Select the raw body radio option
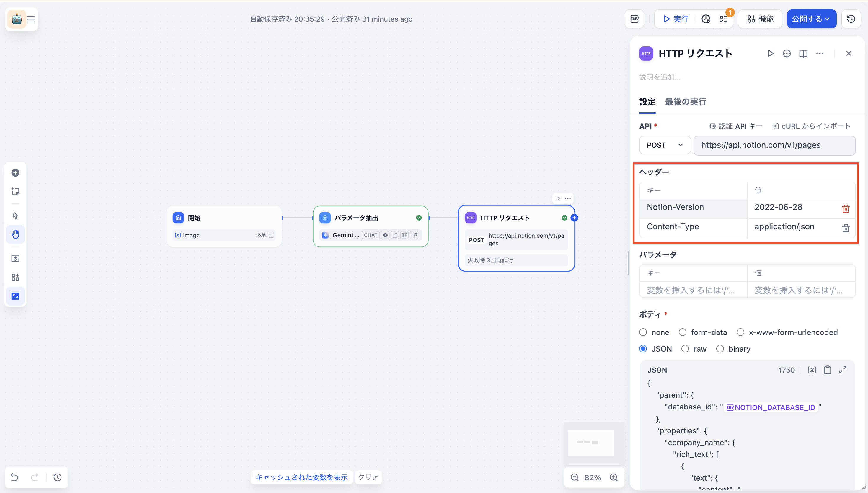The height and width of the screenshot is (493, 868). (685, 349)
